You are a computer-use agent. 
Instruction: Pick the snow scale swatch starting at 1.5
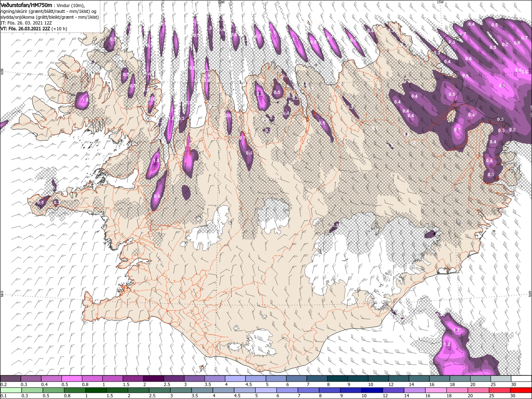click(x=133, y=379)
